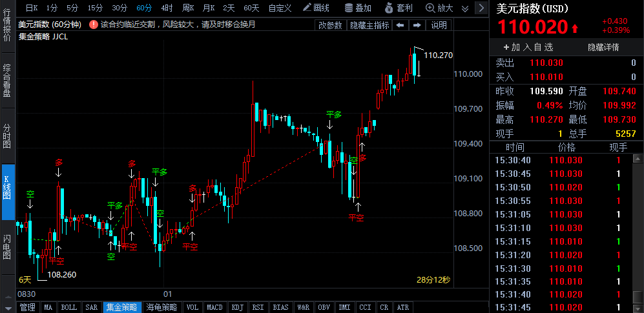Select the W&R indicator
644x313 pixels.
[x=303, y=307]
